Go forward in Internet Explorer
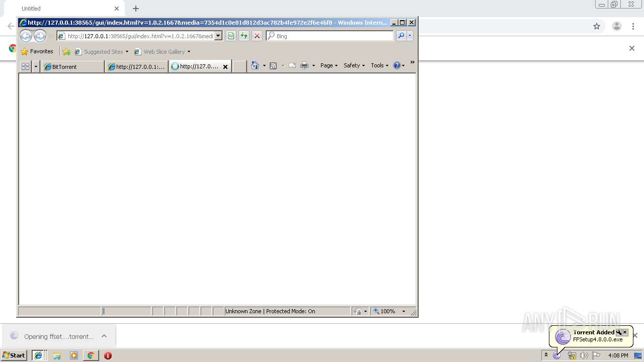Screen dimensions: 644x362 40,36
